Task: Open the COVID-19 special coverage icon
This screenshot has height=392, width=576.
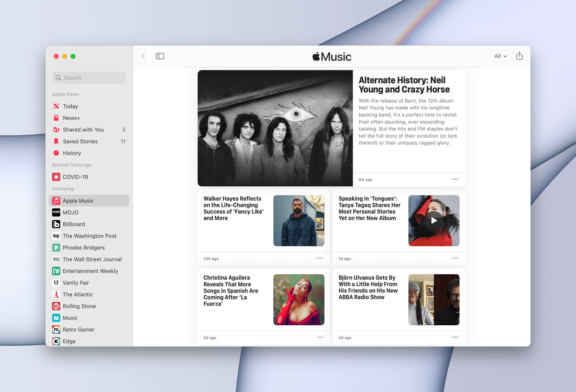Action: tap(56, 177)
